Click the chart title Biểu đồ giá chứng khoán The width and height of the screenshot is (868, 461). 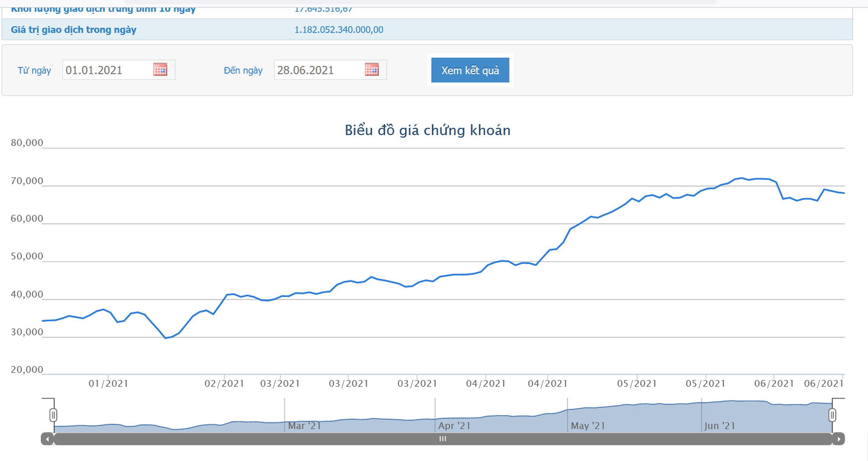click(x=427, y=130)
